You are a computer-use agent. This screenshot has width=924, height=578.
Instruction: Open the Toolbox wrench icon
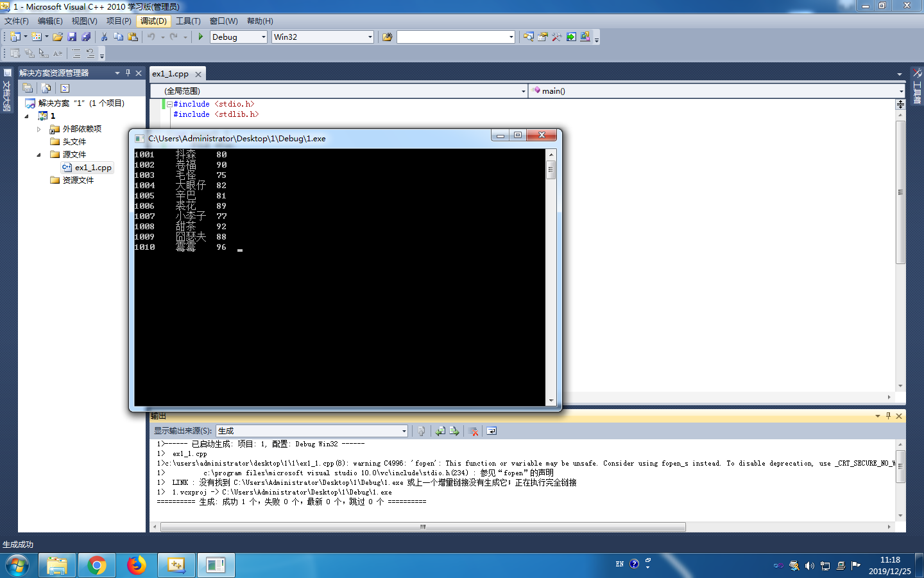click(556, 37)
